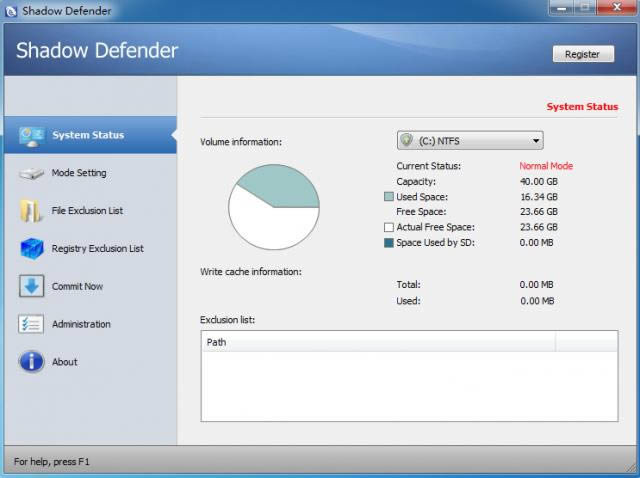This screenshot has height=478, width=640.
Task: Click the Shadow Defender title bar icon
Action: (11, 11)
